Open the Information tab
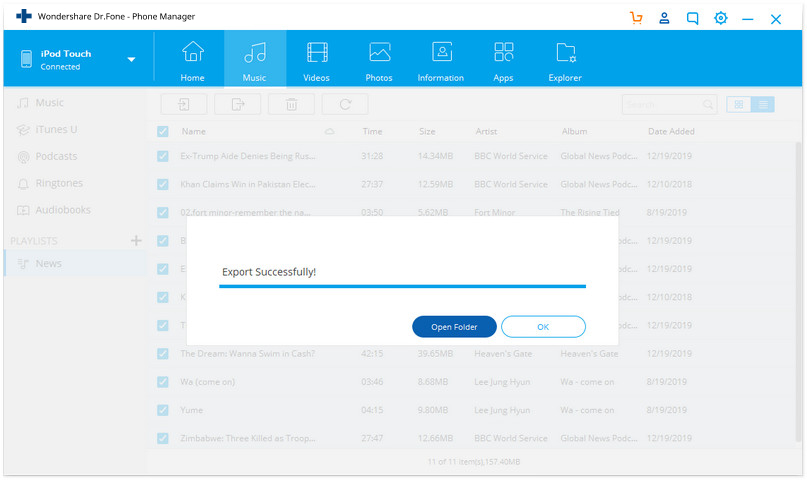Image resolution: width=807 pixels, height=480 pixels. [441, 61]
